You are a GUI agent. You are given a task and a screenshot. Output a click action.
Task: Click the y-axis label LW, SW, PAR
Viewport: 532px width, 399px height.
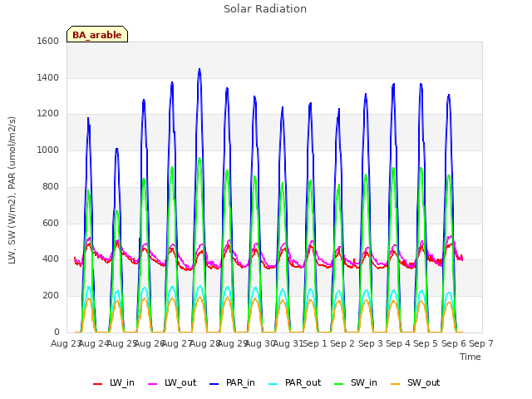point(12,190)
